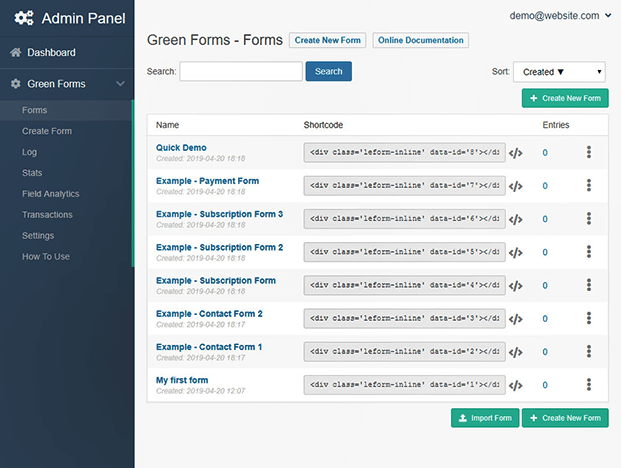Select shortcode field with data-id='7'

[405, 186]
